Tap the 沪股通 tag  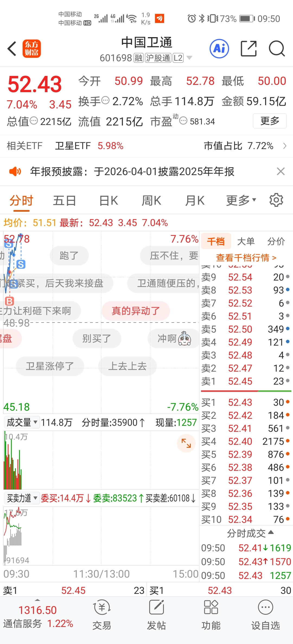pos(158,58)
